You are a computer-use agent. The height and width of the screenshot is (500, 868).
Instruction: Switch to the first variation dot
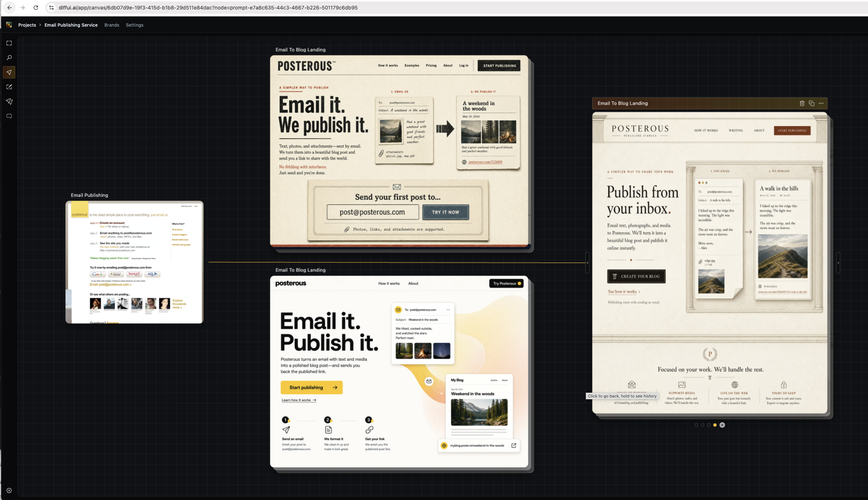(x=696, y=425)
